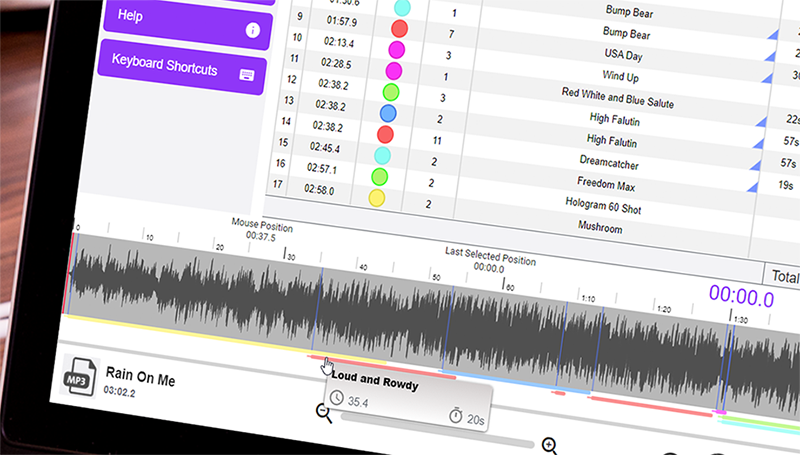
Task: Click the cyan color dot in row 15
Action: pyautogui.click(x=382, y=155)
